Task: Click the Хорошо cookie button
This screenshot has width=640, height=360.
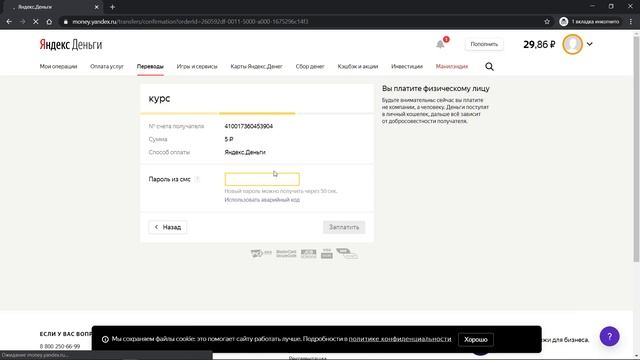Action: tap(476, 340)
